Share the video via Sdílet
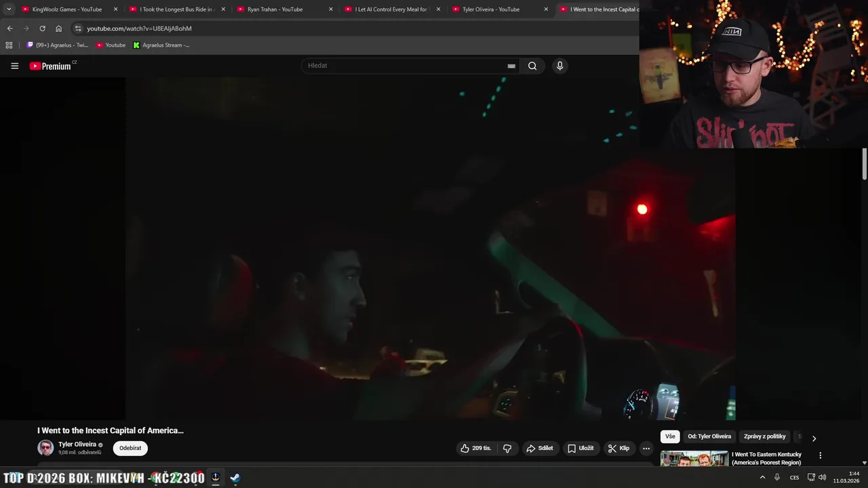 (540, 448)
